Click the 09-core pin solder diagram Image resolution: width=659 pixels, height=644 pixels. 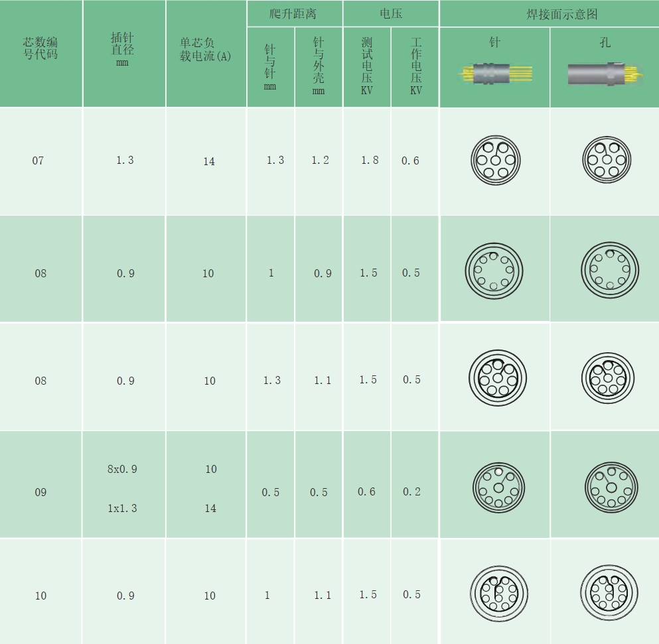tap(498, 487)
